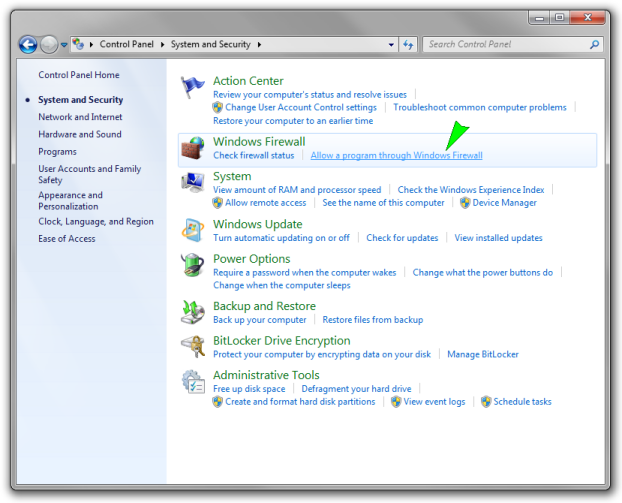Click shield icon beside View event logs
622x503 pixels.
396,402
